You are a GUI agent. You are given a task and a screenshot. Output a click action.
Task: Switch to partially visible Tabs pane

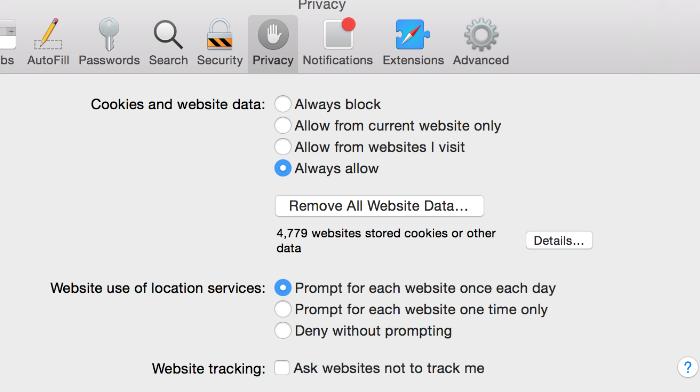[x=7, y=42]
